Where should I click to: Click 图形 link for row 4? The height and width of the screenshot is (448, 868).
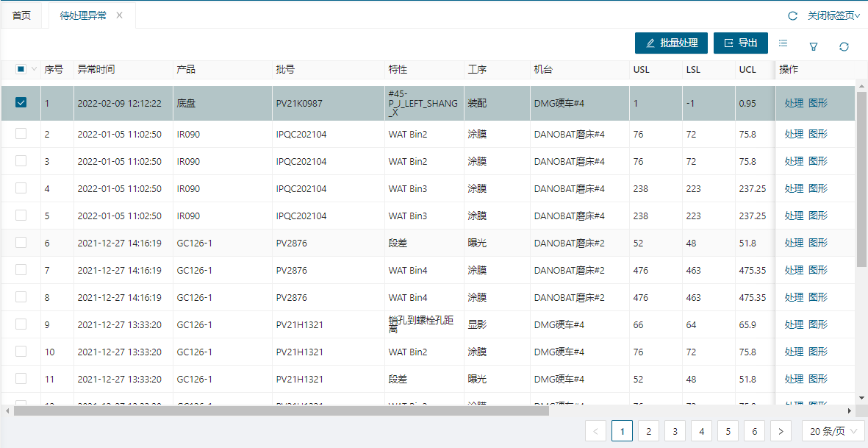tap(818, 188)
